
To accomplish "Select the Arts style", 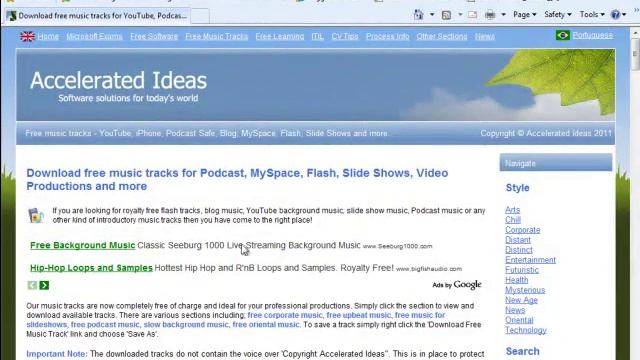I will point(512,210).
